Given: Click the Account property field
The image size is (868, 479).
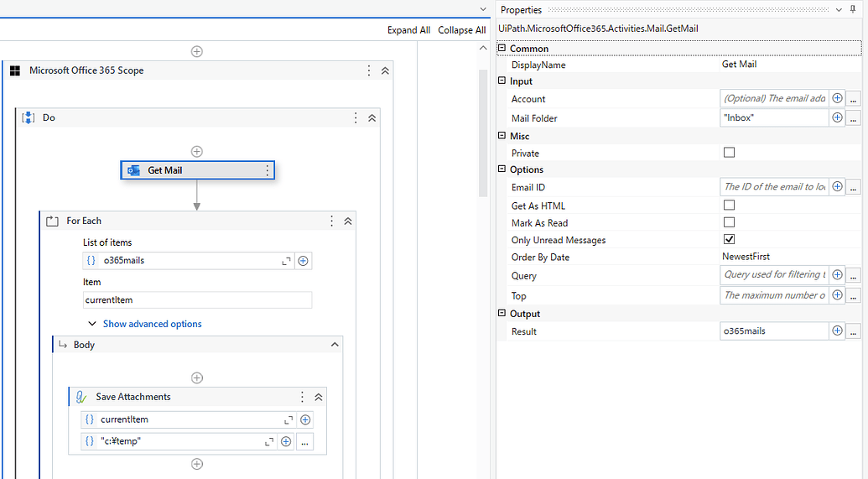Looking at the screenshot, I should point(774,99).
